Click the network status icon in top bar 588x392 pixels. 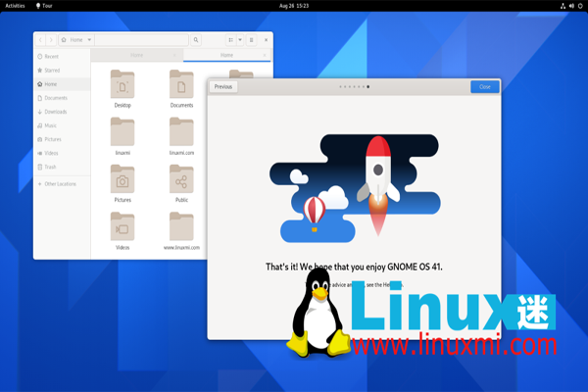click(563, 6)
